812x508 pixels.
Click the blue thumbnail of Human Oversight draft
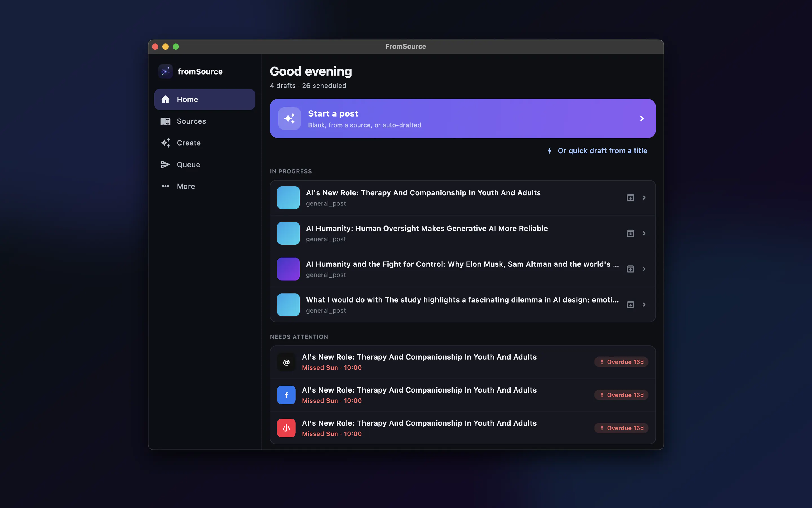click(288, 233)
